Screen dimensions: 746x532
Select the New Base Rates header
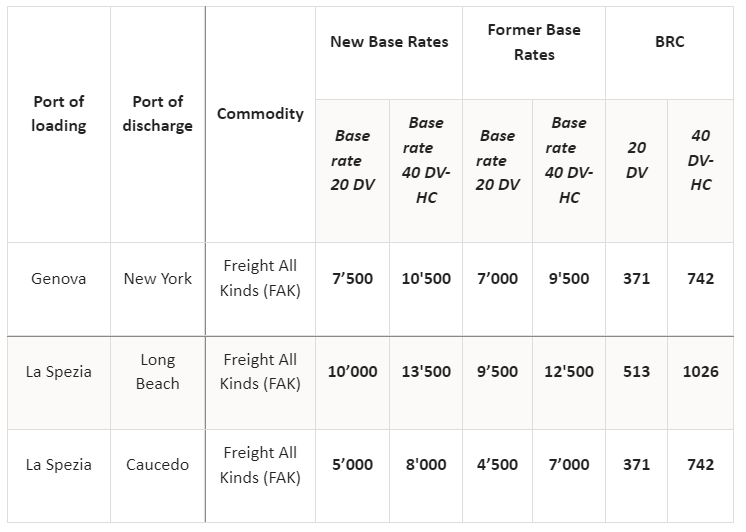pyautogui.click(x=389, y=42)
